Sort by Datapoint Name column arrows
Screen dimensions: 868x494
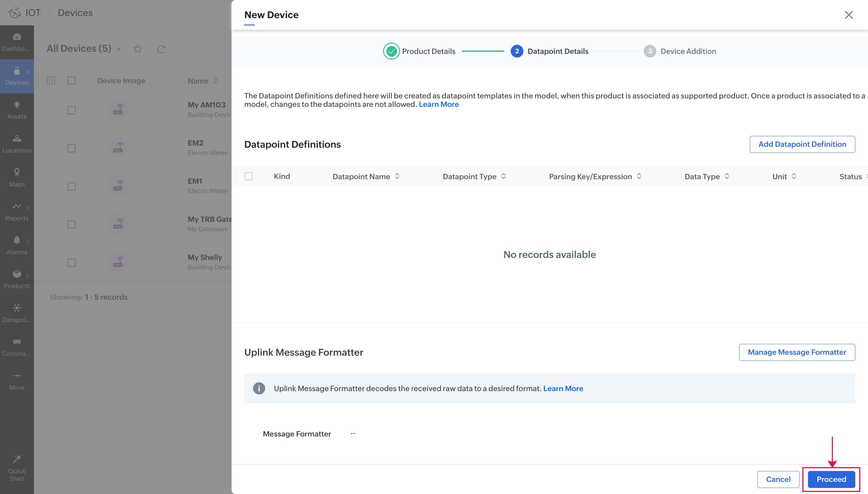397,176
